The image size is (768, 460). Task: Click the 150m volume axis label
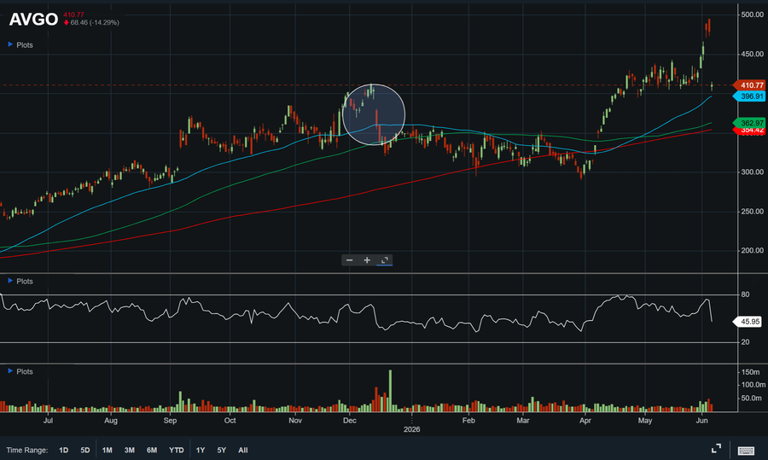point(750,372)
